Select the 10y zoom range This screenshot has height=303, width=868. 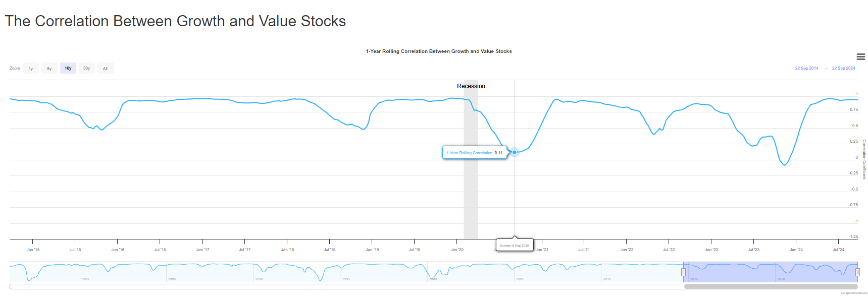pyautogui.click(x=68, y=69)
